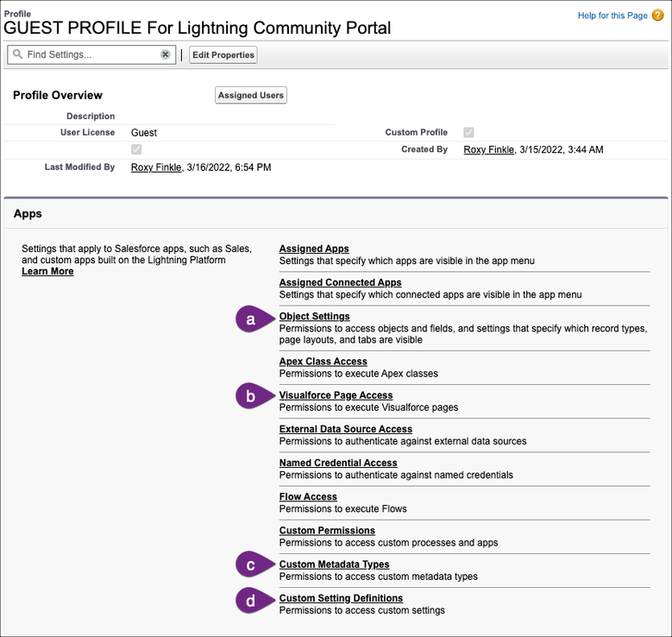Toggle the Custom Profile checkbox
Image resolution: width=672 pixels, height=637 pixels.
click(x=468, y=133)
